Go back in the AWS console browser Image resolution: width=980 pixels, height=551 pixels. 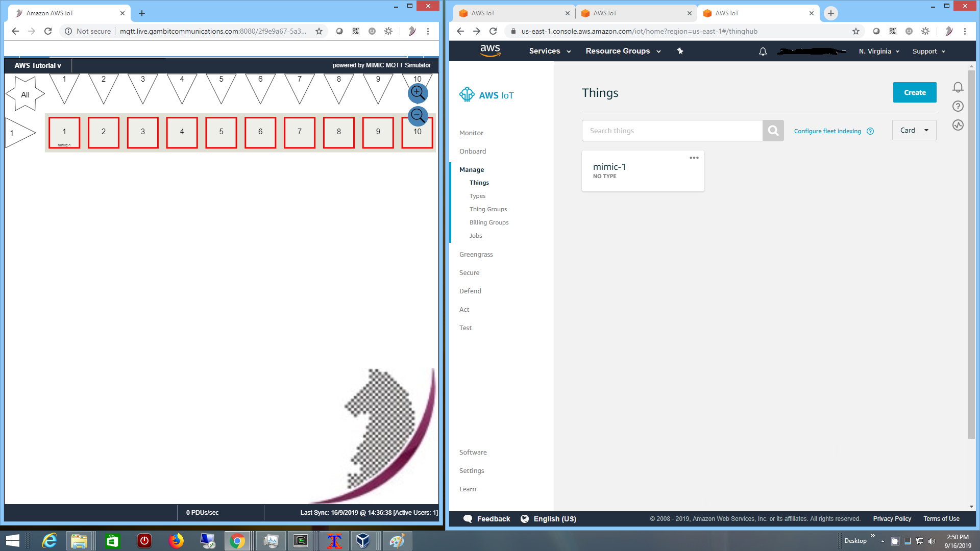coord(460,31)
